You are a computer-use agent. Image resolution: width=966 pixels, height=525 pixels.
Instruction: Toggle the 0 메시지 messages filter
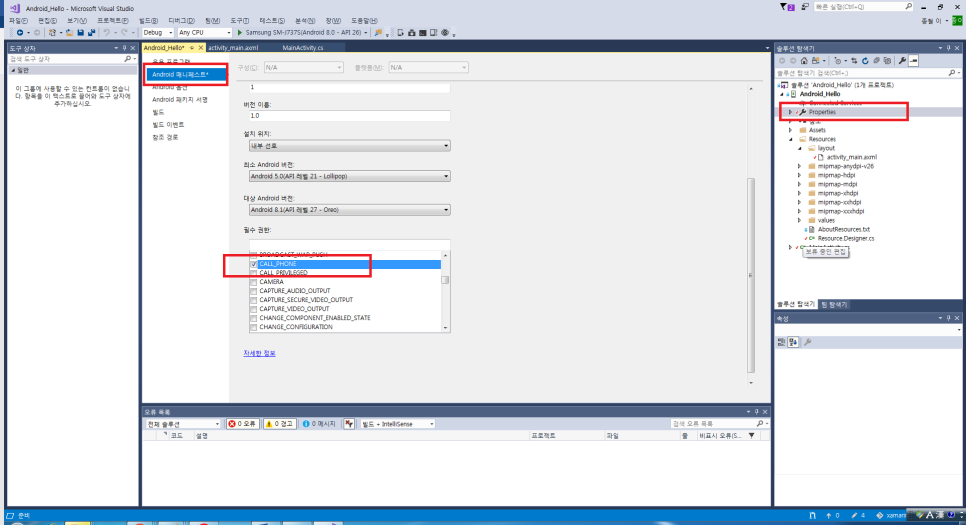coord(319,424)
